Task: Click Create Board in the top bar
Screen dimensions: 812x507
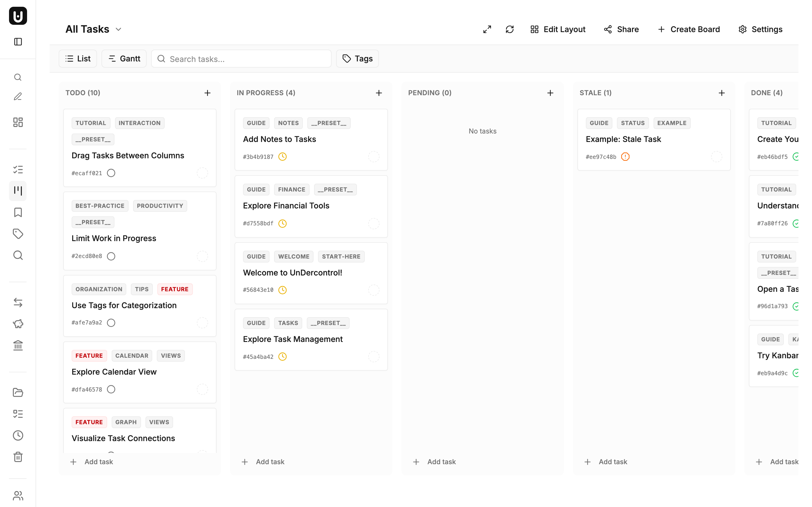Action: pyautogui.click(x=689, y=29)
